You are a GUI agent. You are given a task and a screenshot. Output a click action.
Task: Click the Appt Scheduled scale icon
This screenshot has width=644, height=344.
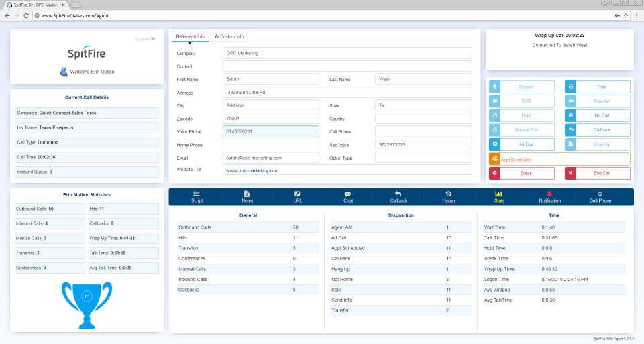494,159
